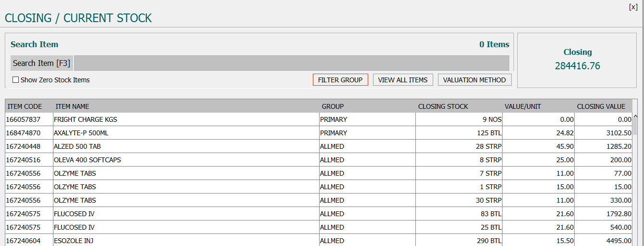Click the scrollbar up arrow
This screenshot has width=644, height=246.
[635, 117]
